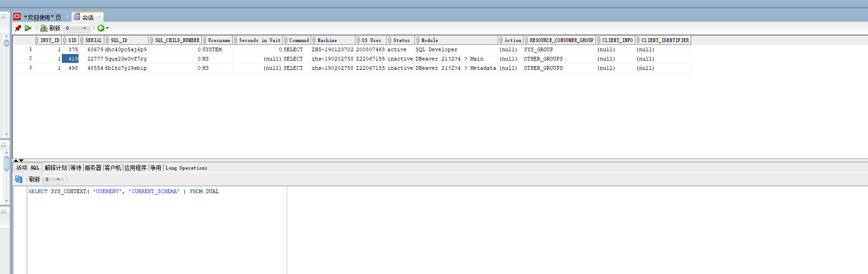Switch to Long Operations tab
Viewport: 868px width, 274px height.
coord(186,168)
